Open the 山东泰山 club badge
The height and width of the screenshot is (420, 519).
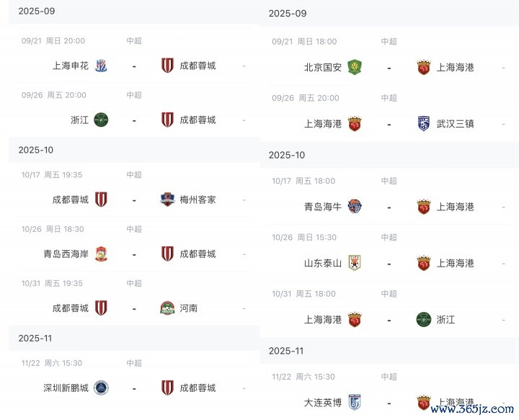click(x=354, y=263)
